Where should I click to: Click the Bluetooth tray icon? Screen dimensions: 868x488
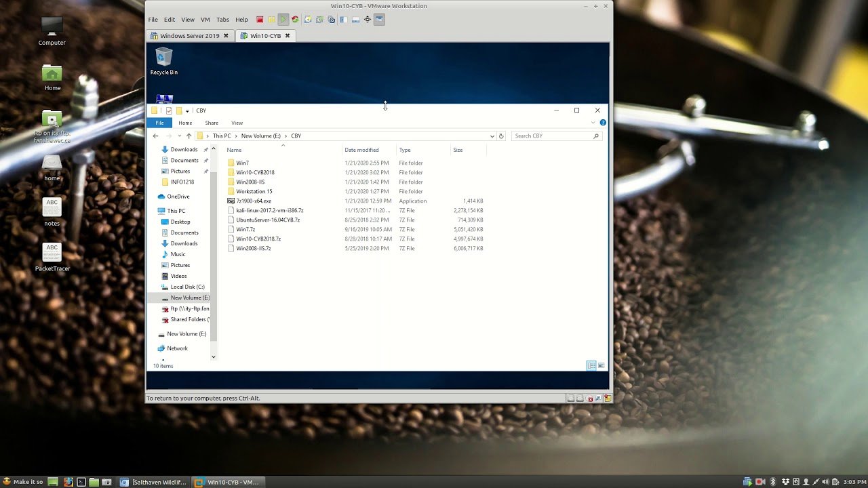(x=772, y=482)
